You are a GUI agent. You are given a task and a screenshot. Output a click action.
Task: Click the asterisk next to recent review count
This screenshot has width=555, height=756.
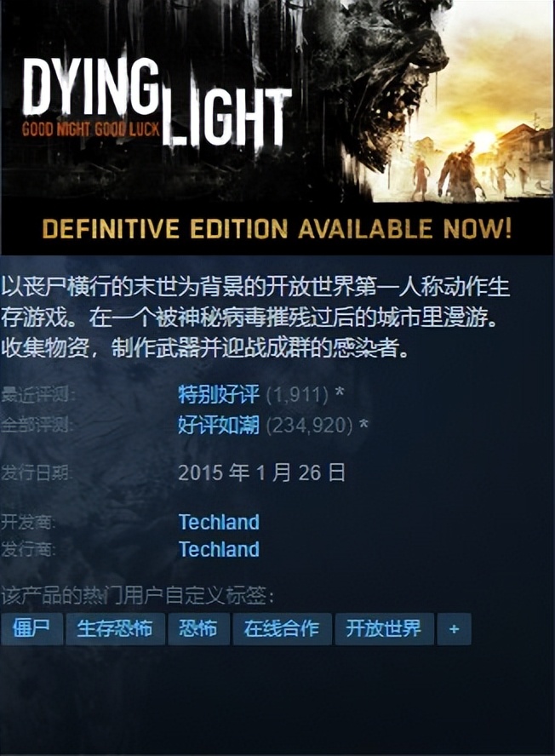[x=340, y=392]
